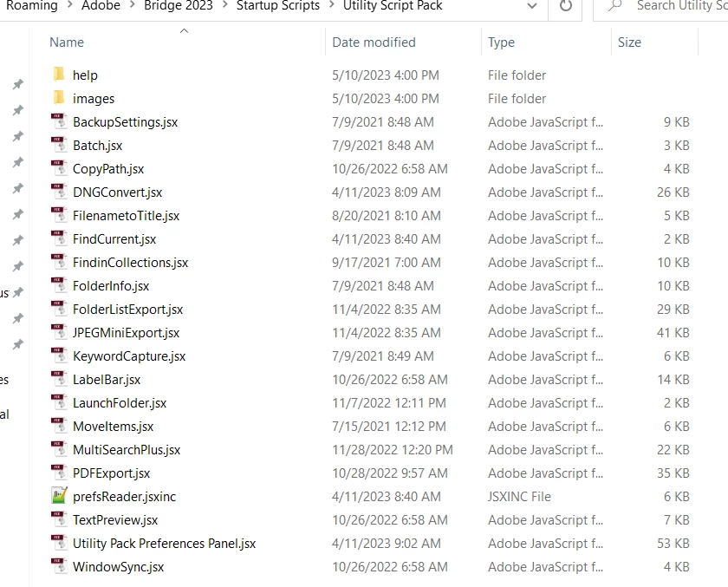This screenshot has width=728, height=587.
Task: Select the FindinCollections.jsx file icon
Action: coord(59,262)
